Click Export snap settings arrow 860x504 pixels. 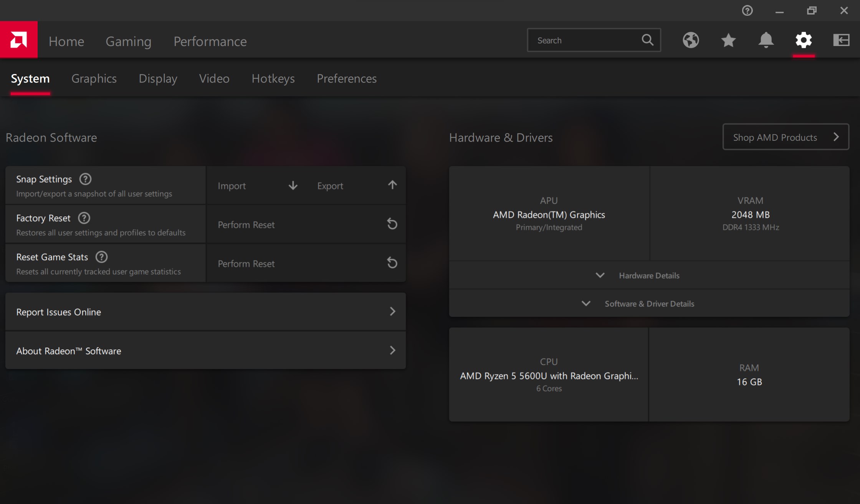393,185
